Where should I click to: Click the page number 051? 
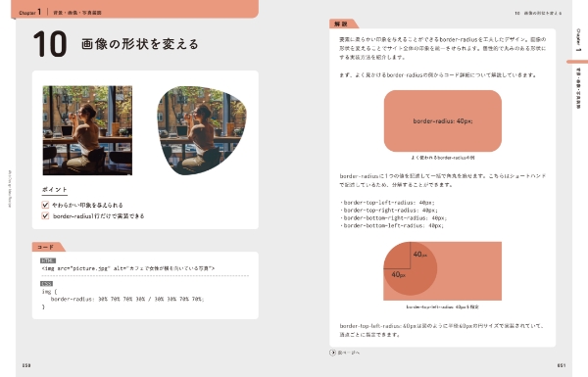coord(562,365)
